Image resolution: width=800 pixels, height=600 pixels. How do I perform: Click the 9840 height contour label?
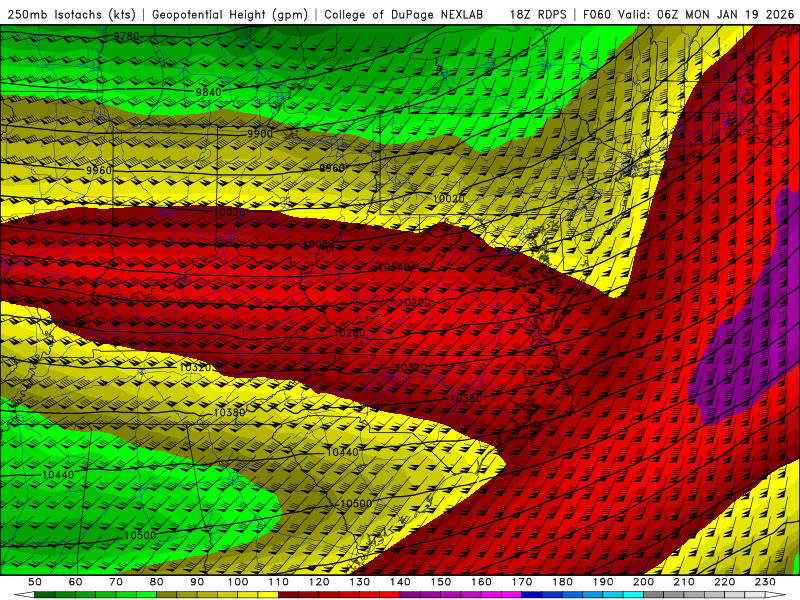coord(209,92)
